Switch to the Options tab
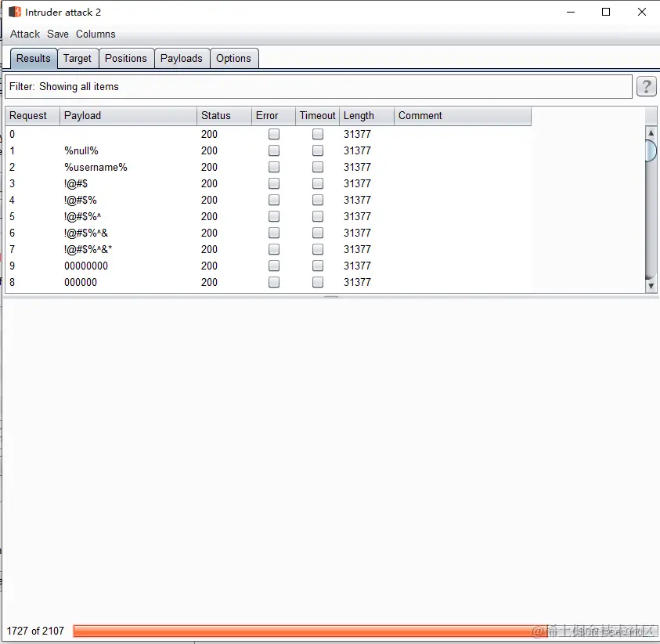 (233, 58)
